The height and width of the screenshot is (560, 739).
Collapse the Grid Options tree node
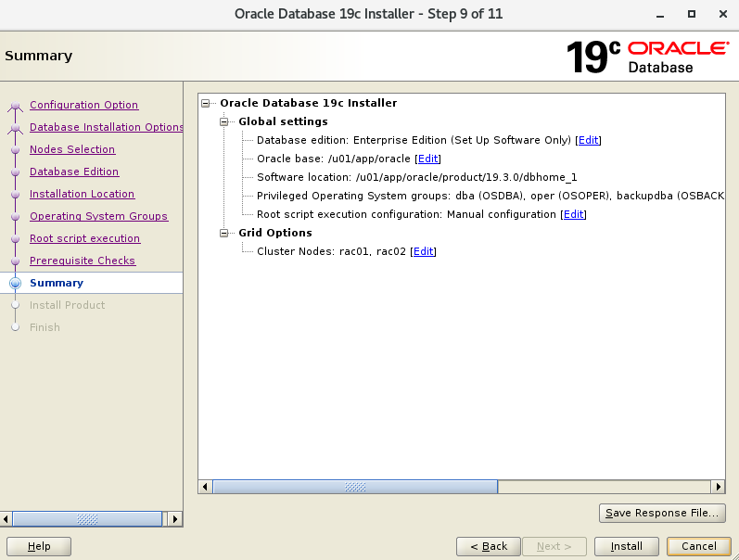tap(223, 233)
